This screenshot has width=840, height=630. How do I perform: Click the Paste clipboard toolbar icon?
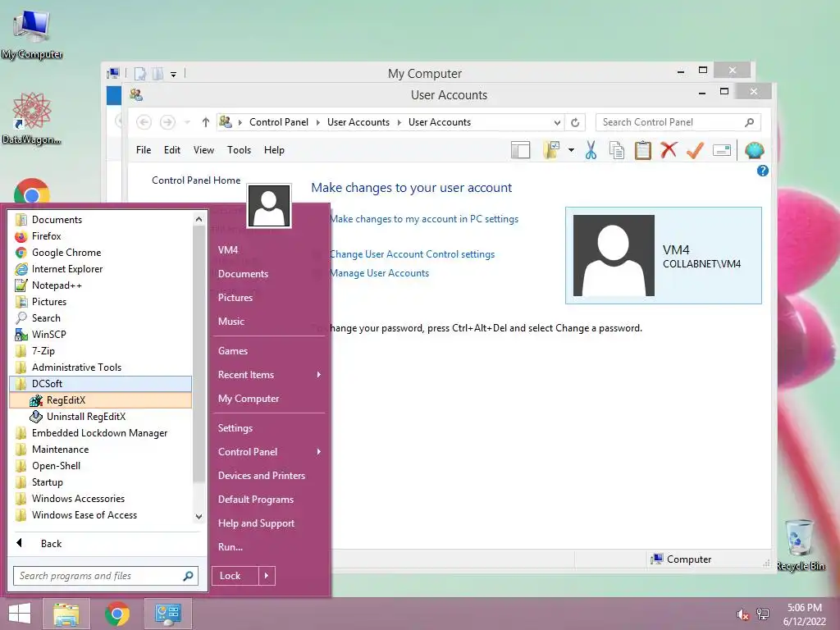643,151
